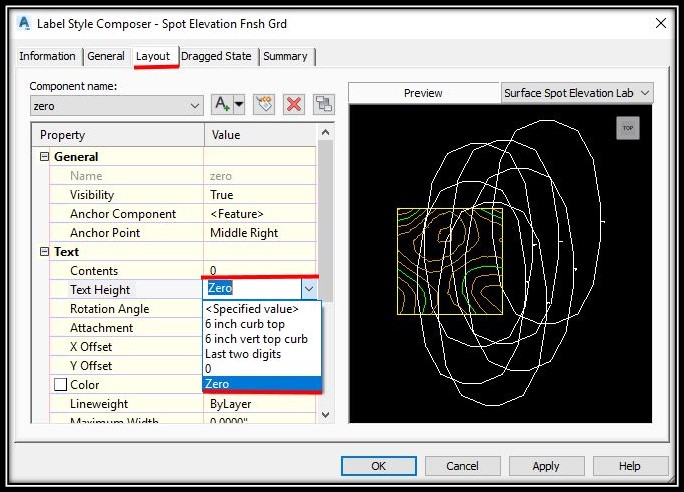
Task: Click the property list scrollbar thumb
Action: point(325,221)
